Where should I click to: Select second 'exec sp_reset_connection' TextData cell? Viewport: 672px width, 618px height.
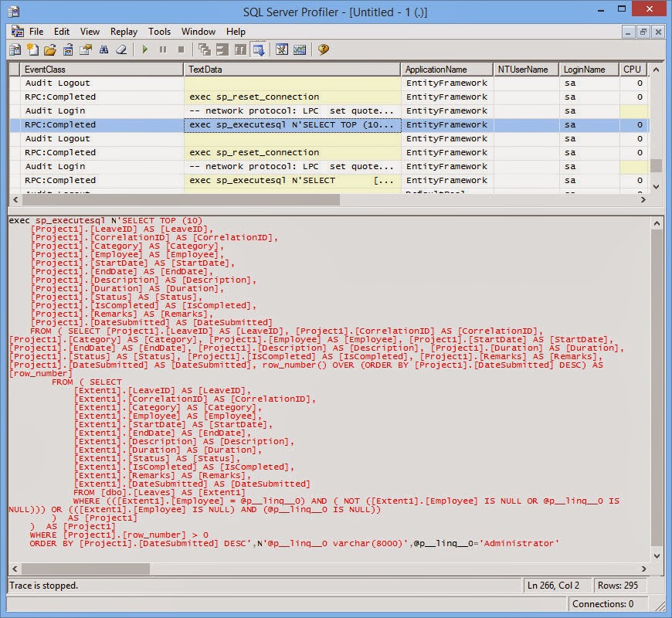point(292,153)
